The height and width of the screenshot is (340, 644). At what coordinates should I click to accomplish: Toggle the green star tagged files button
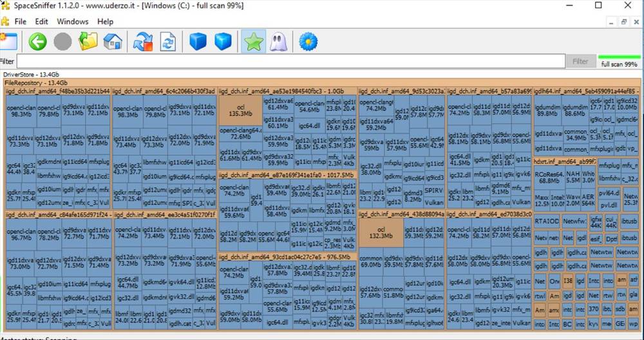(253, 42)
